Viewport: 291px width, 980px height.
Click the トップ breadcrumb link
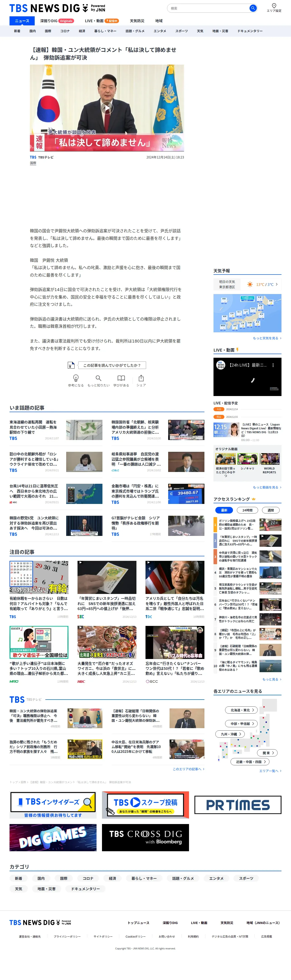[x=13, y=782]
